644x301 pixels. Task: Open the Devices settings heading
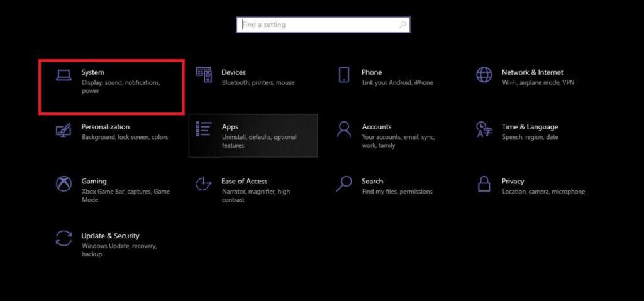[x=234, y=72]
